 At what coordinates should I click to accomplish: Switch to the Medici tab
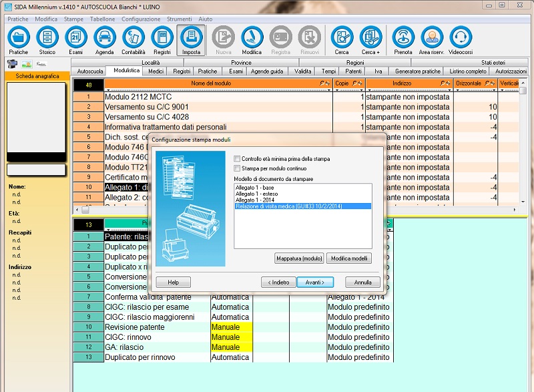point(156,71)
